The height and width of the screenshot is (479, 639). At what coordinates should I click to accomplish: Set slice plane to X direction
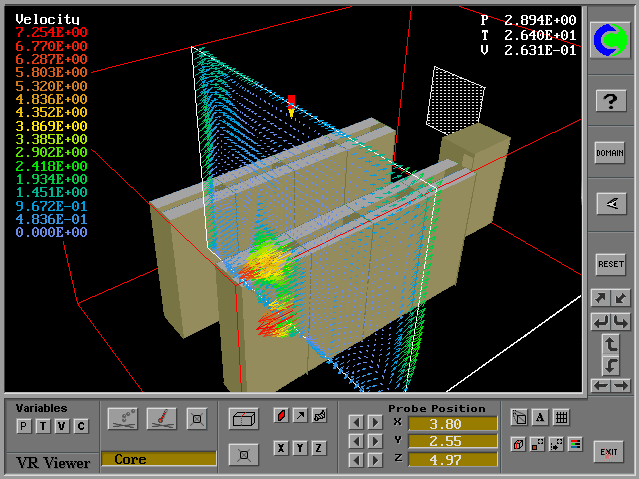click(281, 448)
